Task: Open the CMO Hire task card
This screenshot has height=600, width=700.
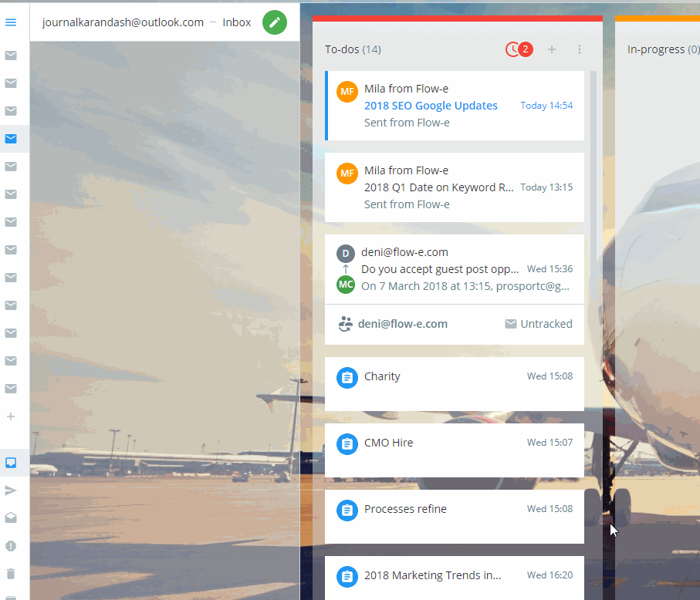Action: click(x=454, y=450)
